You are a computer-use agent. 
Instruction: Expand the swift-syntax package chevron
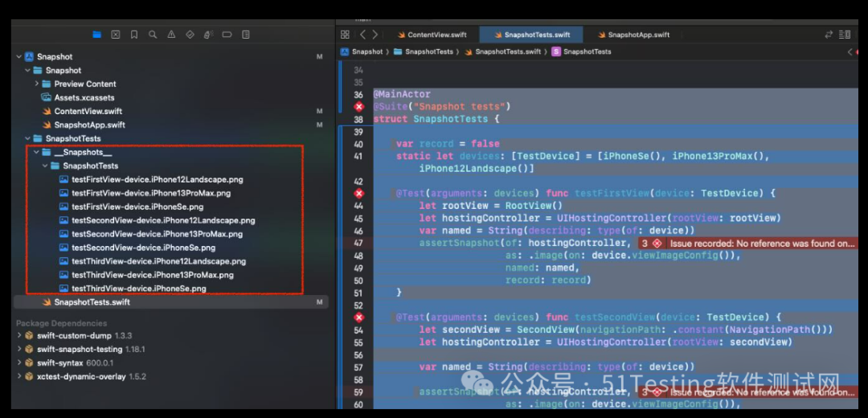pos(18,363)
